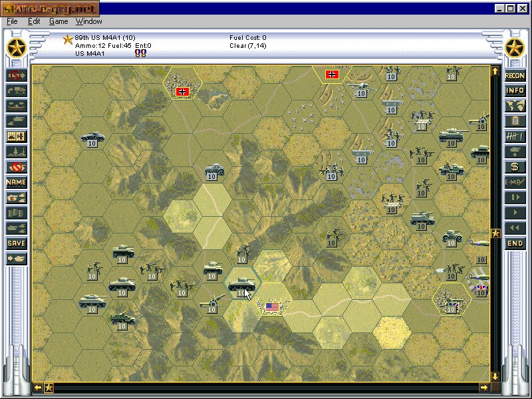Select the infantry unit above selected tank
Image resolution: width=532 pixels, height=399 pixels.
(243, 255)
